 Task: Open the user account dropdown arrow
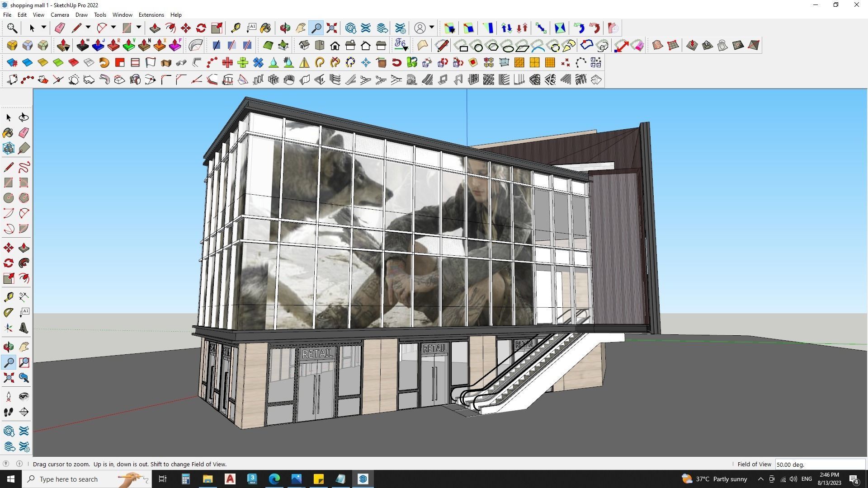click(432, 28)
